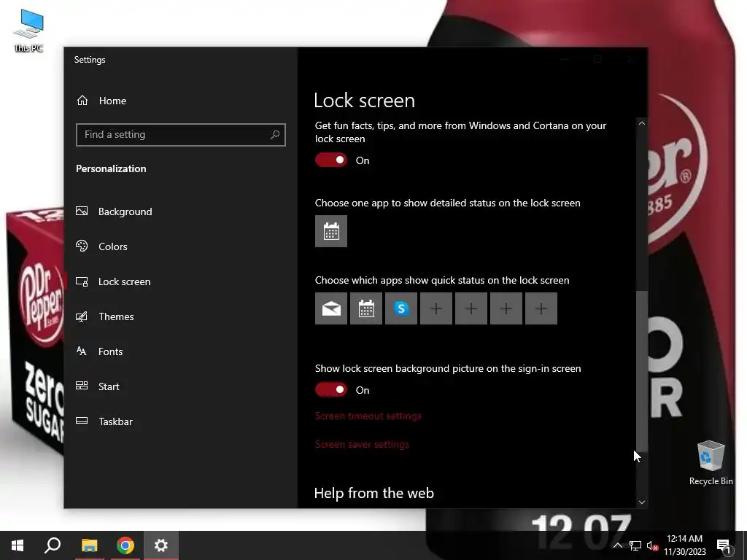Add app in last quick status slot

pyautogui.click(x=541, y=308)
